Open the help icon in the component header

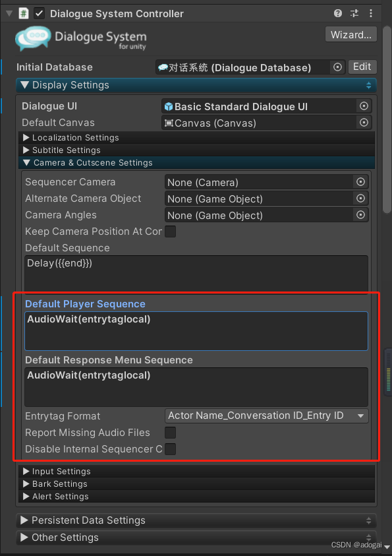pyautogui.click(x=338, y=13)
